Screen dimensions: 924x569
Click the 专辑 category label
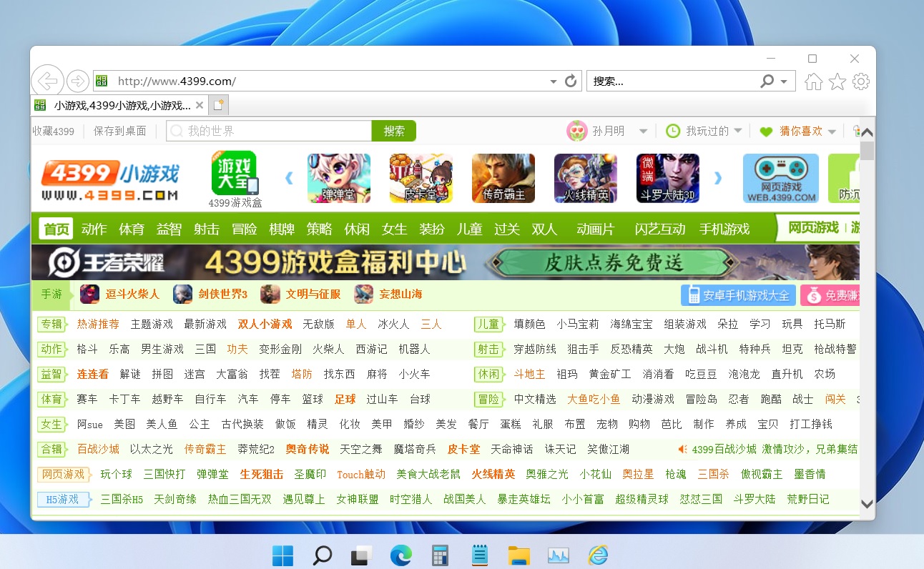coord(51,324)
